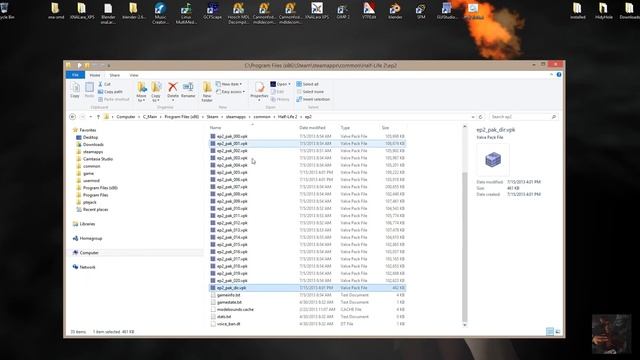The image size is (640, 360).
Task: Switch to the View ribbon tab
Action: pyautogui.click(x=134, y=75)
